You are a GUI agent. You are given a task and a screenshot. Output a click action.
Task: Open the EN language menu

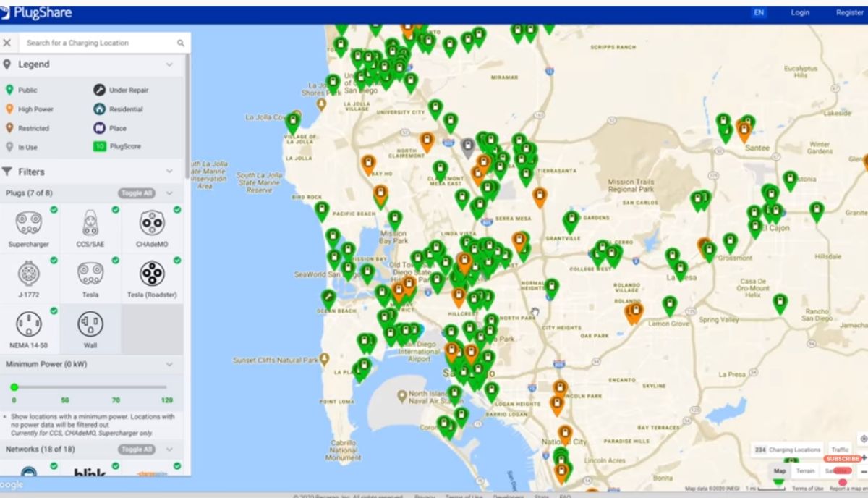759,12
